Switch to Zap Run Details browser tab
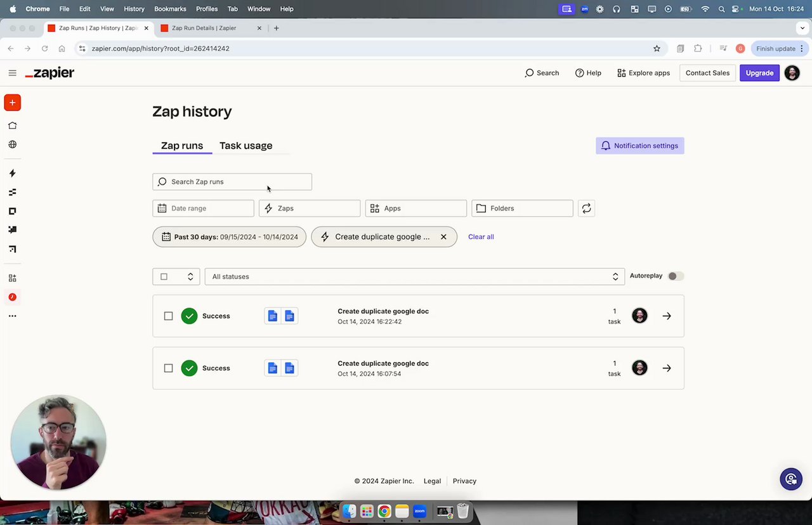Image resolution: width=812 pixels, height=525 pixels. [x=211, y=28]
